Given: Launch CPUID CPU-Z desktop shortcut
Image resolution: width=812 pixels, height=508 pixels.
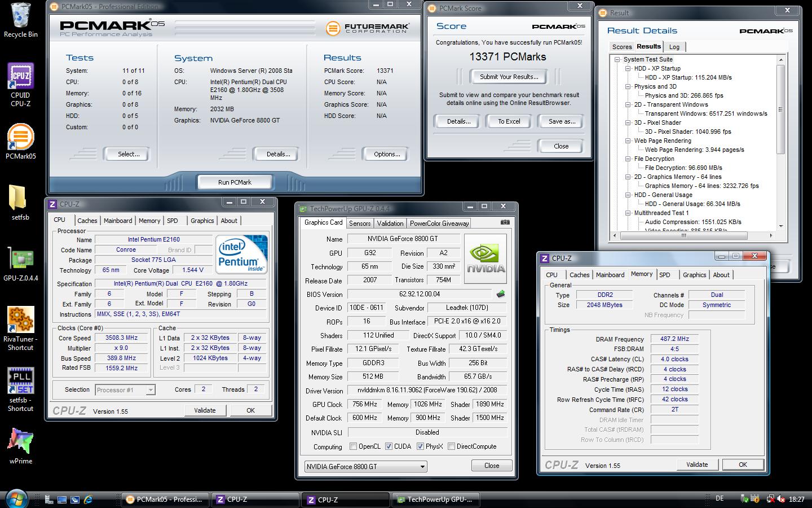Looking at the screenshot, I should 20,84.
